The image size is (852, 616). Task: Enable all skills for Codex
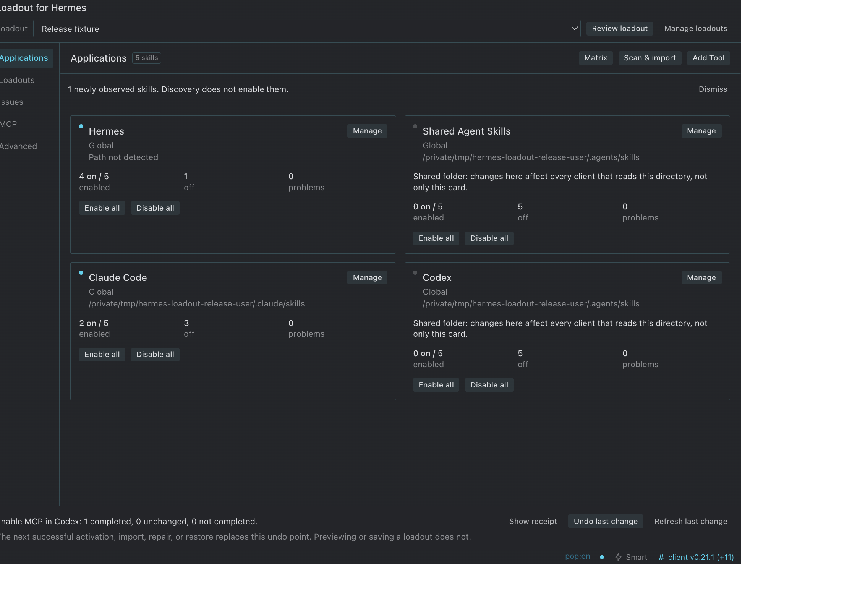click(x=436, y=385)
